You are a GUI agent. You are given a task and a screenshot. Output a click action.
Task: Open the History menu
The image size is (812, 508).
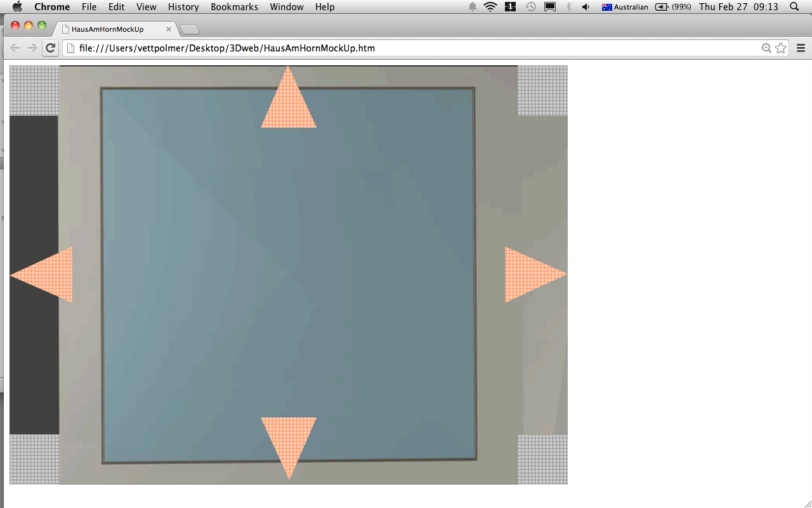(183, 7)
